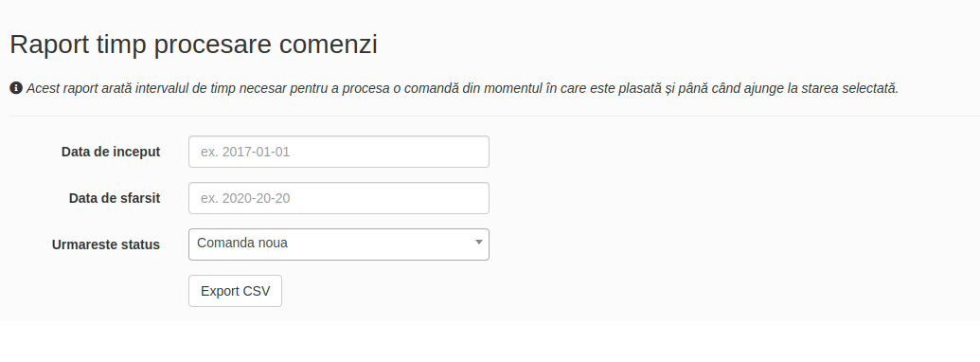Click the 'Data de inceput' label
980x362 pixels.
pyautogui.click(x=111, y=152)
